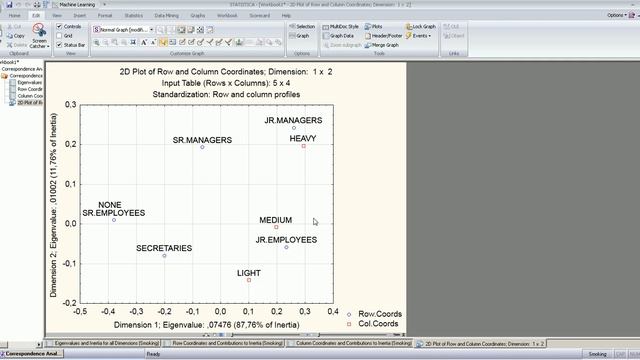This screenshot has width=640, height=360.
Task: Click the JR.MANAGERS point label on plot
Action: pyautogui.click(x=293, y=120)
